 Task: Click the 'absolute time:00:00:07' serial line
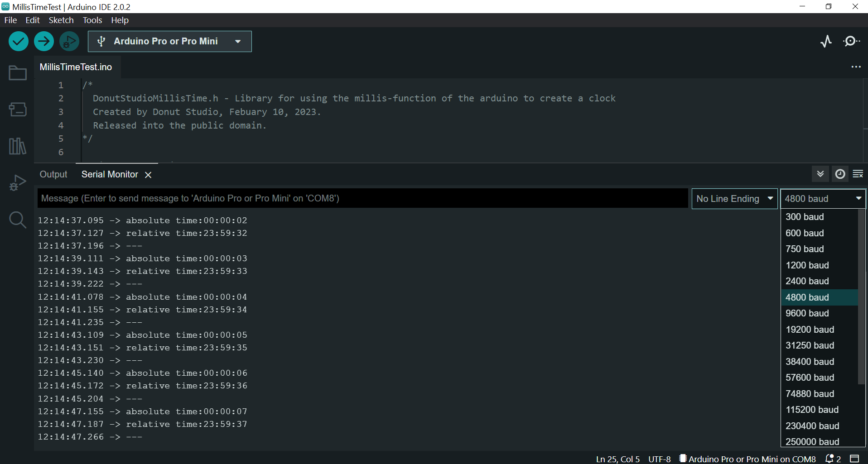[x=187, y=411]
